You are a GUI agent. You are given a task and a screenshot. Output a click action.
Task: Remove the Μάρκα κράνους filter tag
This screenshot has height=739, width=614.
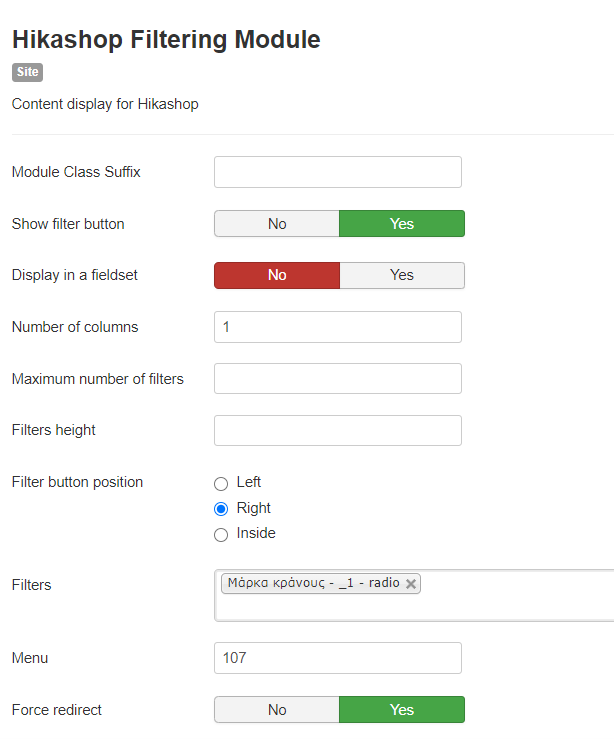coord(410,584)
